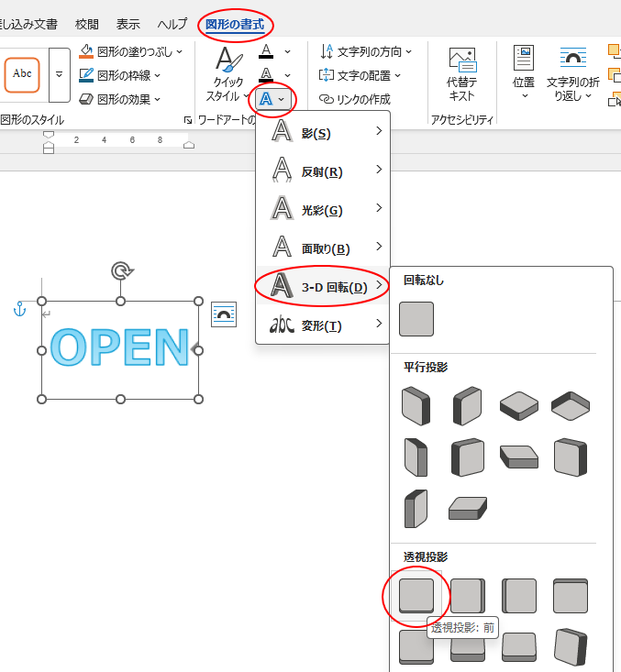Open text fill color dropdown arrow

(287, 52)
